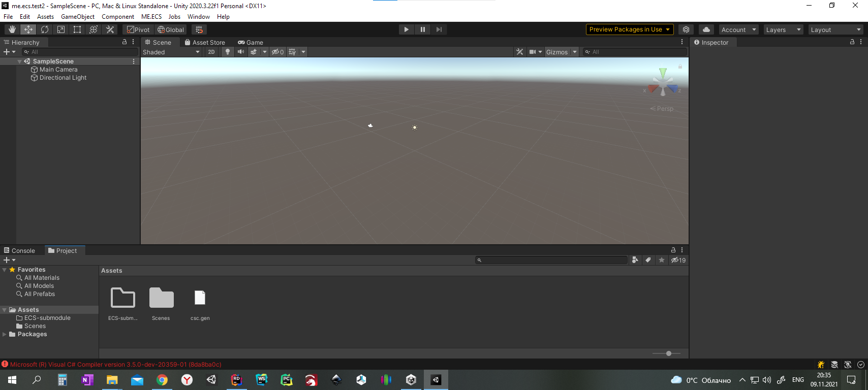Select the Rect tool
The height and width of the screenshot is (390, 868).
click(77, 29)
